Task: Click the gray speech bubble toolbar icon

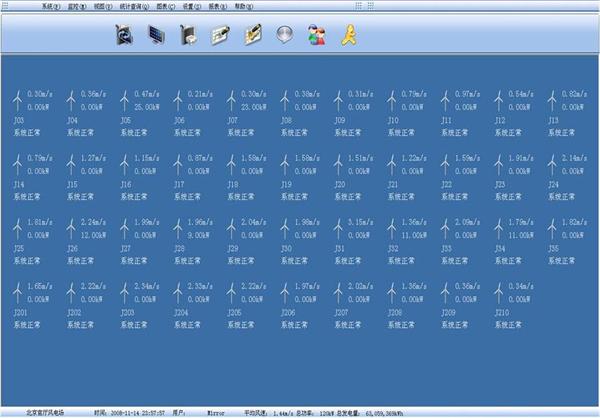Action: (x=284, y=35)
